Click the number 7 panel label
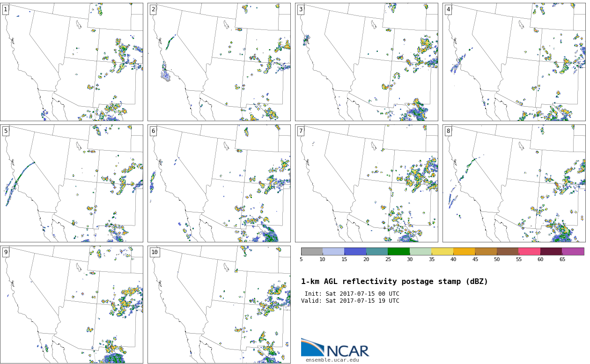 301,131
